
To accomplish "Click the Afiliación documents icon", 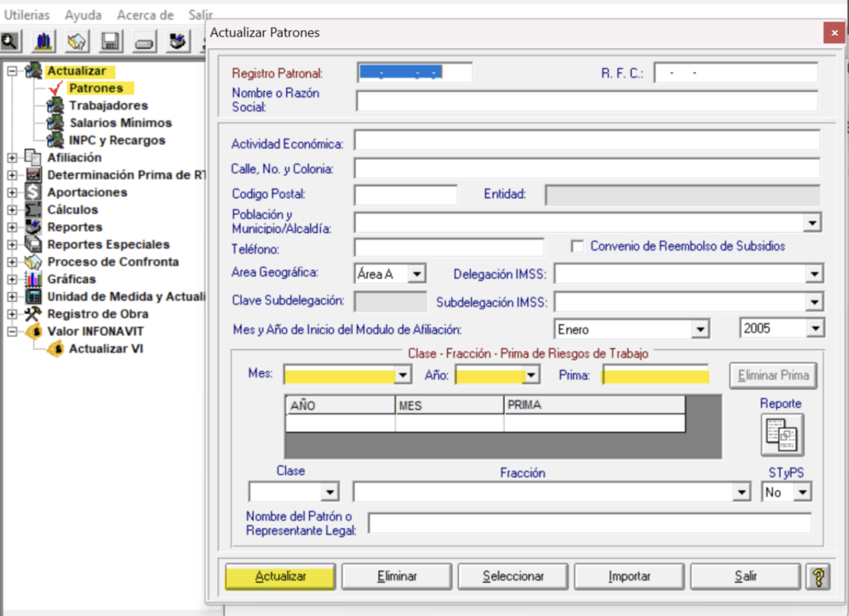I will coord(33,158).
